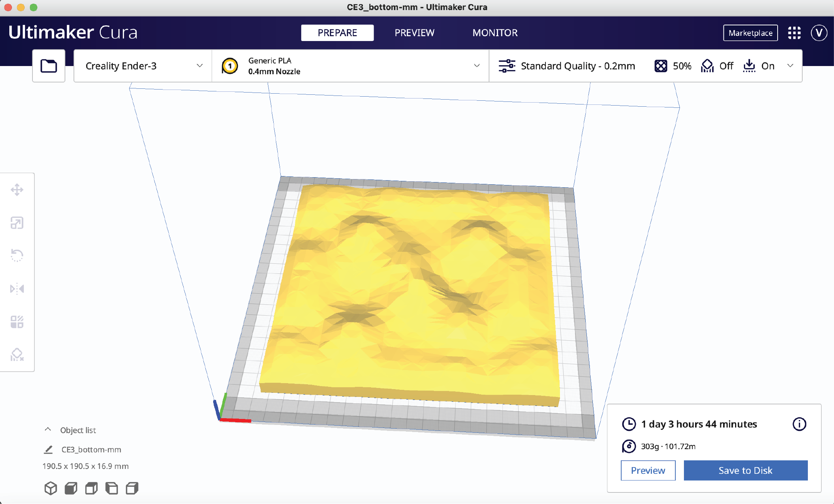Switch to the PREPARE stage

[337, 33]
